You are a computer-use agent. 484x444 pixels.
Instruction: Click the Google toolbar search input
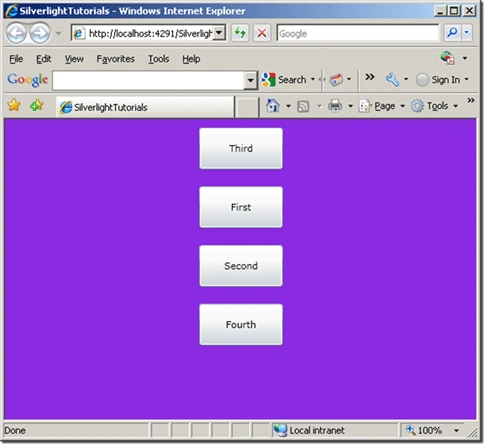point(148,80)
